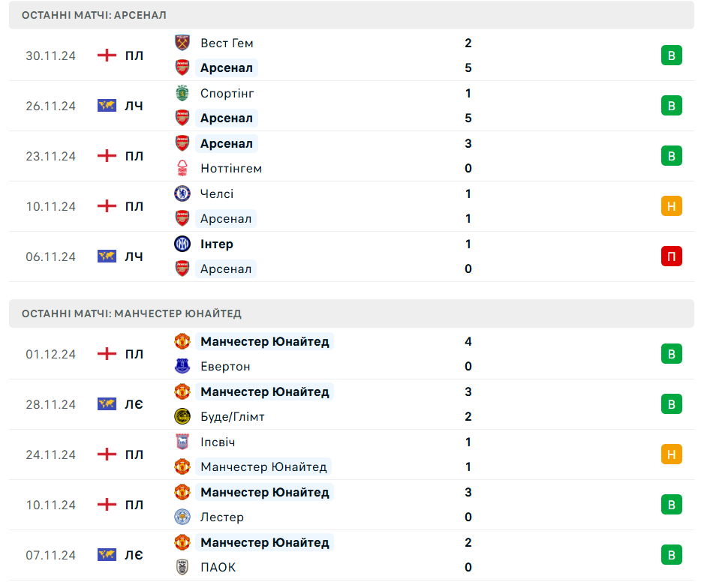
Task: Click the Sporting club crest icon
Action: (x=182, y=93)
